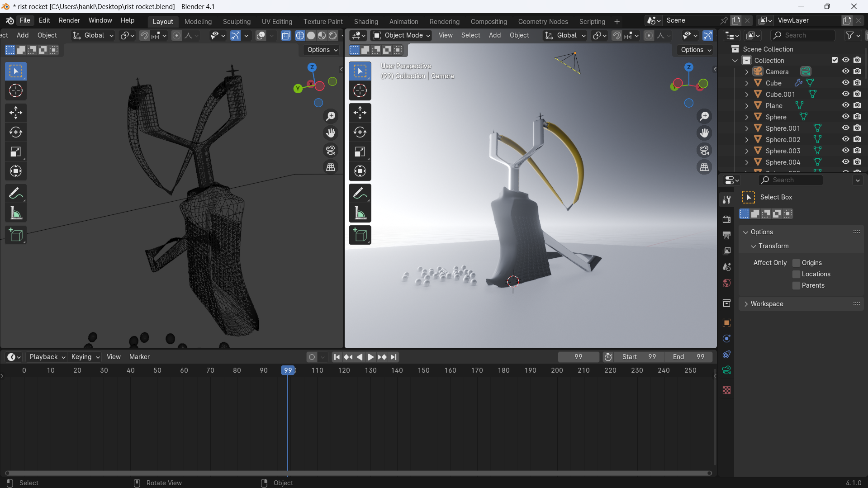Click the Start frame field

click(639, 357)
